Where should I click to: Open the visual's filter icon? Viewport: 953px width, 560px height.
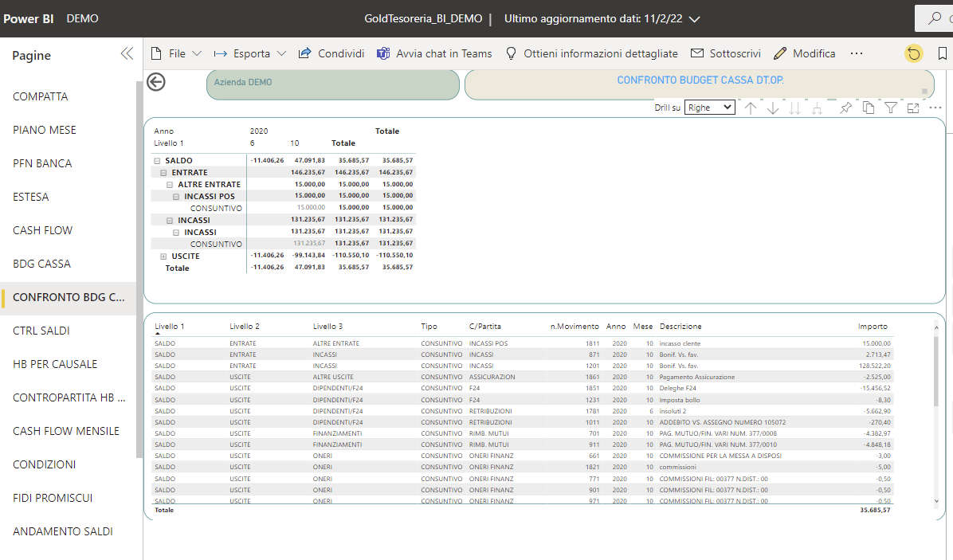coord(891,108)
